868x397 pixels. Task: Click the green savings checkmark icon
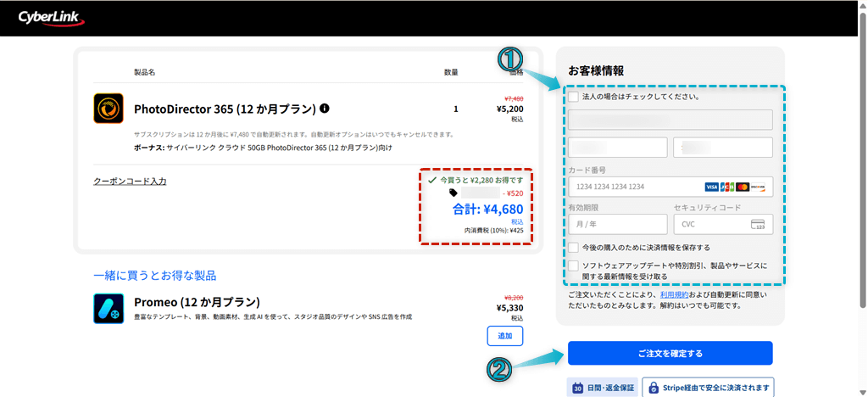[x=432, y=180]
